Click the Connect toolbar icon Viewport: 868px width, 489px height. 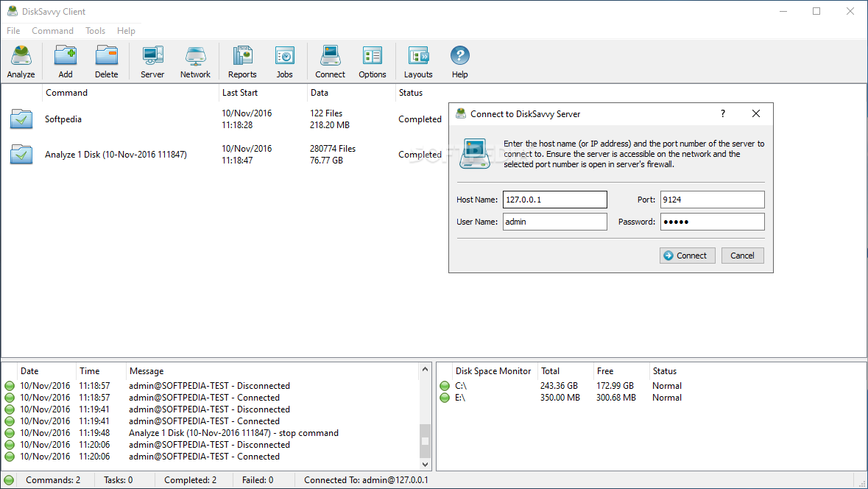pos(330,61)
